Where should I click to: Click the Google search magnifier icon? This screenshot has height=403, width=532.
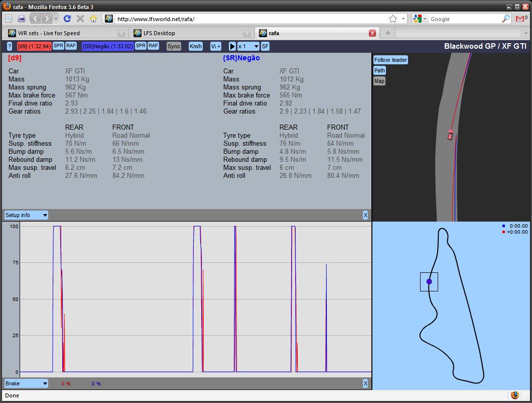click(x=506, y=19)
